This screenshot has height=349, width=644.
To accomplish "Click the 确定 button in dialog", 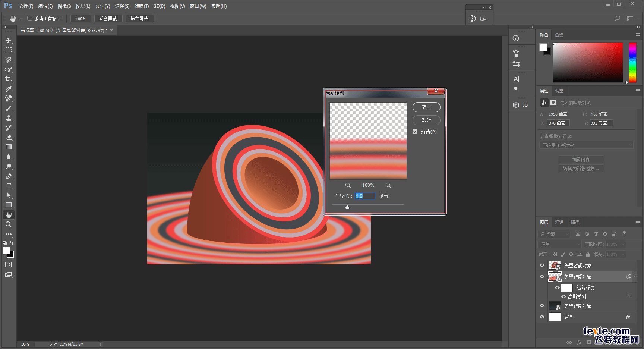I will pos(426,107).
